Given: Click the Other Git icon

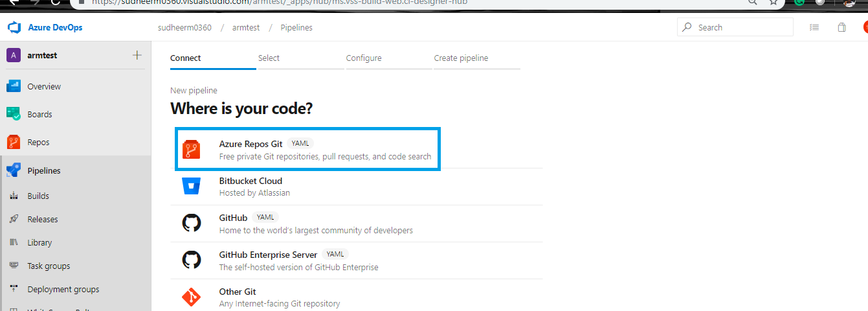Looking at the screenshot, I should (x=191, y=297).
